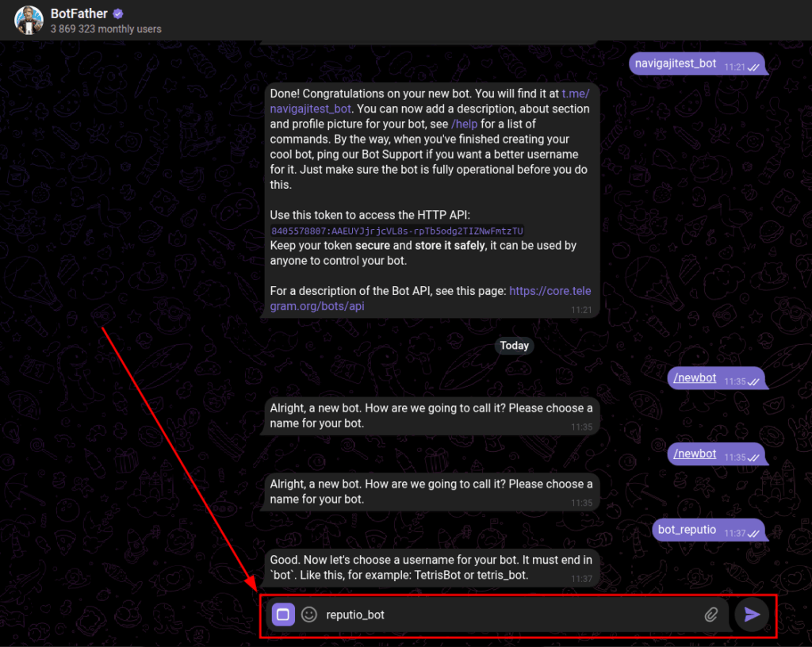
Task: Click the Today date separator
Action: (x=514, y=346)
